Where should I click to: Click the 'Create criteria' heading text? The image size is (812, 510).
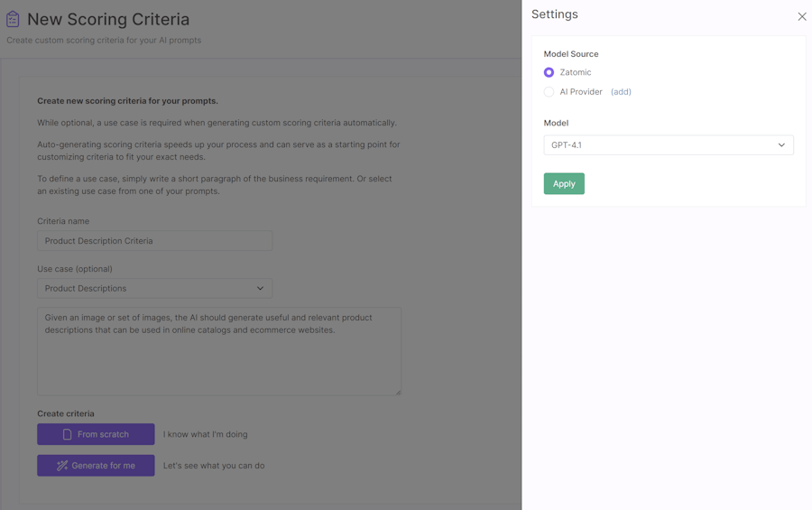tap(66, 413)
